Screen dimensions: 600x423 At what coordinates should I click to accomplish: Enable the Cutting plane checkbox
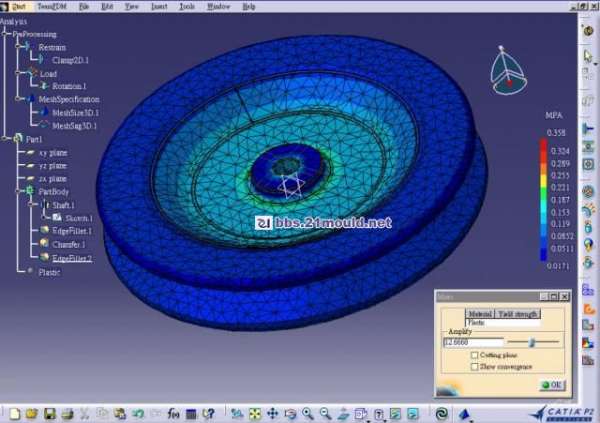coord(473,354)
